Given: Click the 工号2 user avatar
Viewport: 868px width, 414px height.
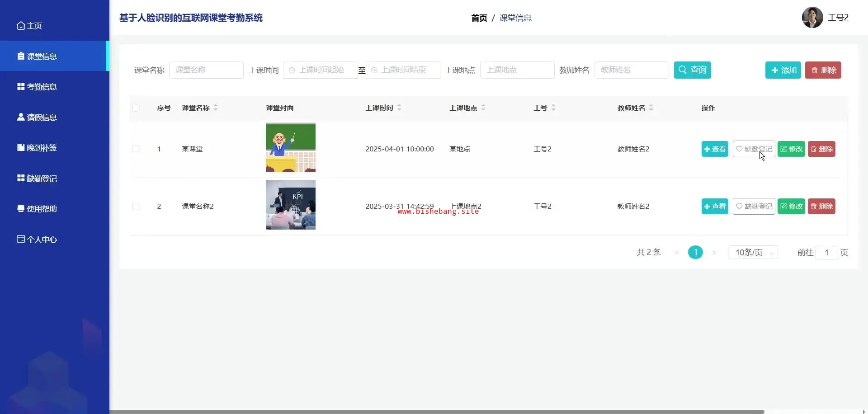Looking at the screenshot, I should click(812, 18).
